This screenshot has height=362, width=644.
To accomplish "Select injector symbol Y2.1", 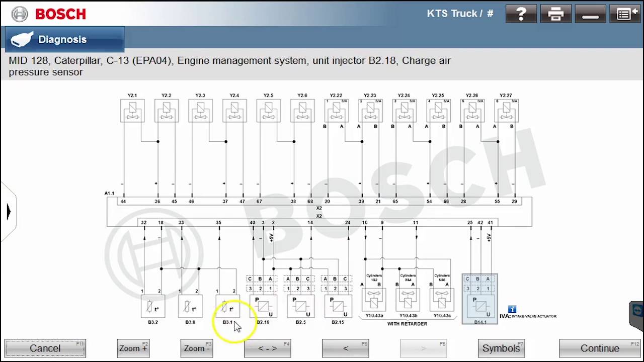I will (x=132, y=111).
